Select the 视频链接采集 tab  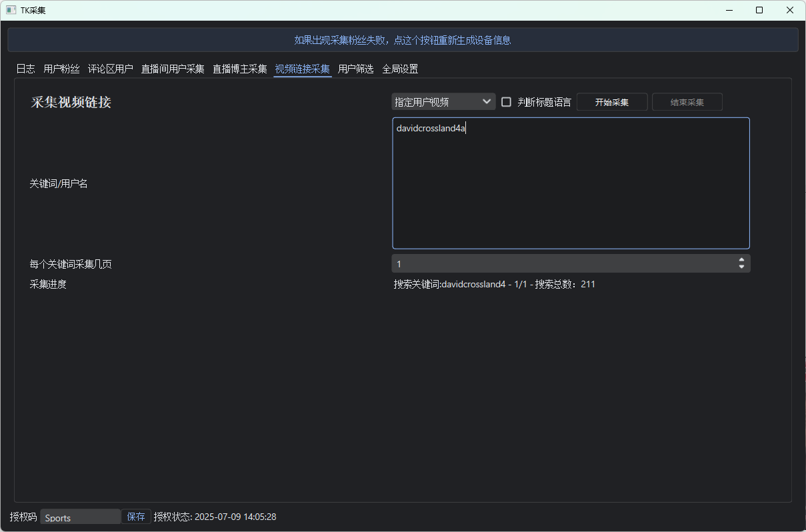click(x=303, y=69)
